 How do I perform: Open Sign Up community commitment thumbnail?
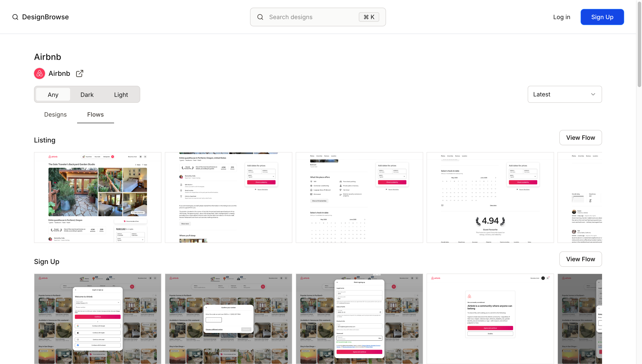point(490,319)
